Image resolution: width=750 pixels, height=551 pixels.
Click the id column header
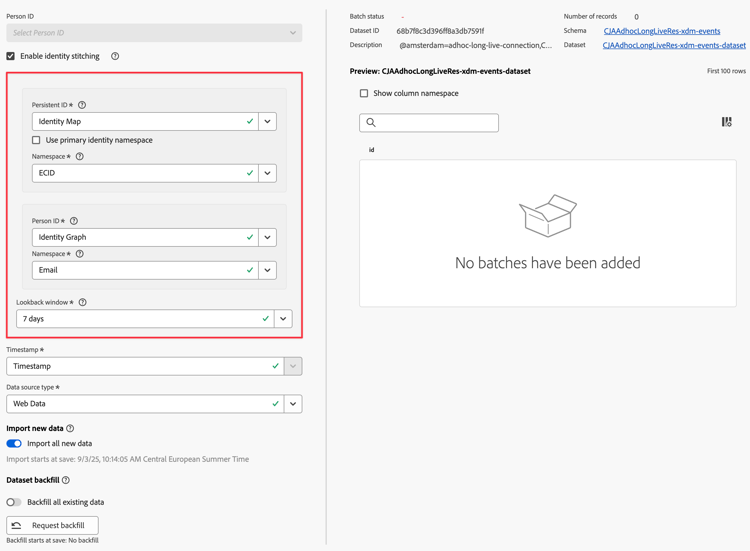click(371, 150)
